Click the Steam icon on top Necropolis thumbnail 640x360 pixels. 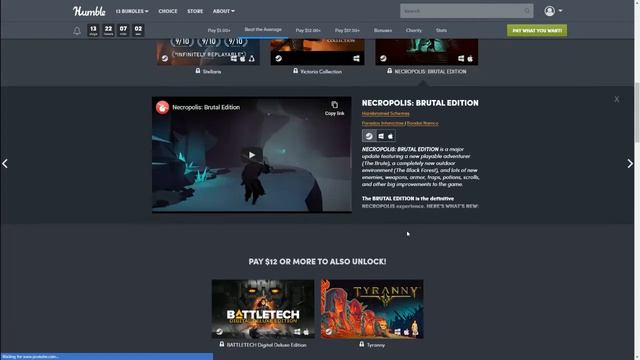coord(383,58)
